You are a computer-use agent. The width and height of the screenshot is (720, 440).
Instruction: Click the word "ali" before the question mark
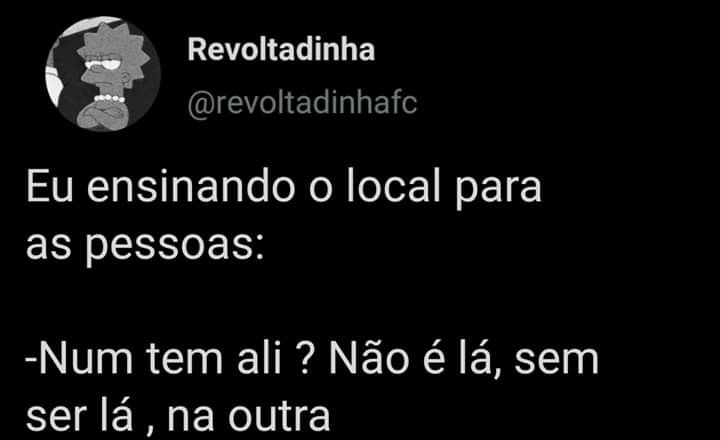(259, 359)
